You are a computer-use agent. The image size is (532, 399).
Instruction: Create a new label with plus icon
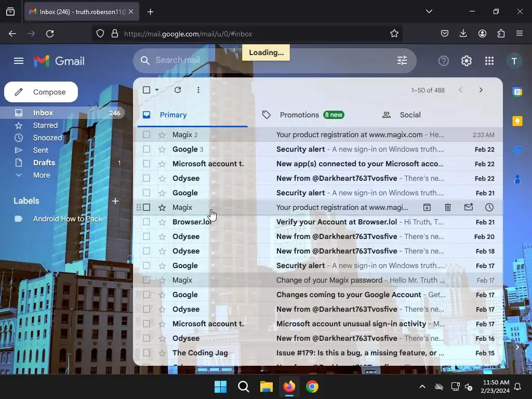(x=115, y=201)
